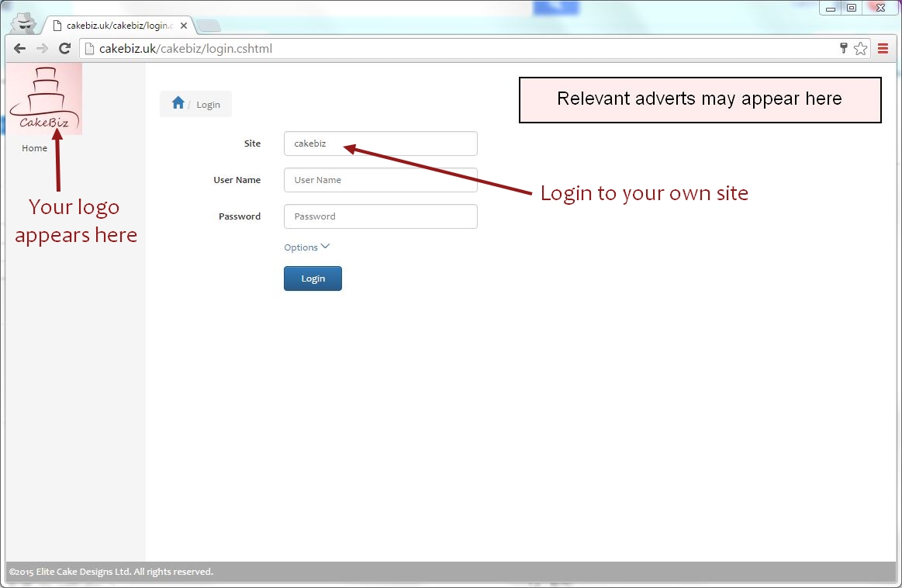Collapse the Options disclosure arrow
The width and height of the screenshot is (902, 588).
[x=324, y=246]
